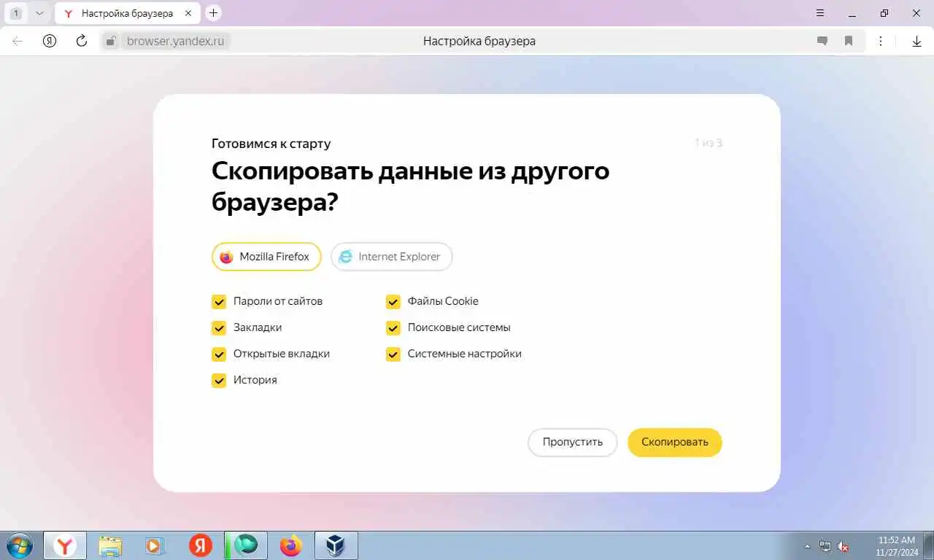Image resolution: width=934 pixels, height=560 pixels.
Task: Uncheck Файлы Cookie checkbox
Action: (393, 301)
